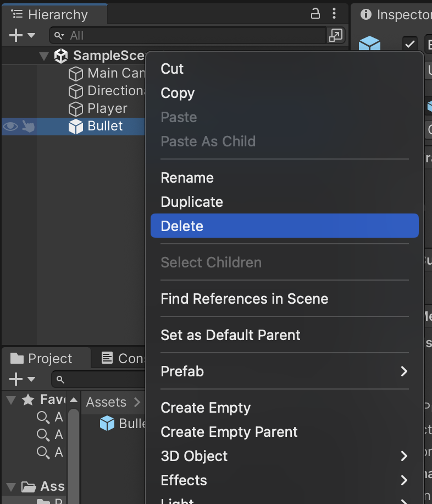Toggle the Inspector active checkbox

[x=409, y=43]
